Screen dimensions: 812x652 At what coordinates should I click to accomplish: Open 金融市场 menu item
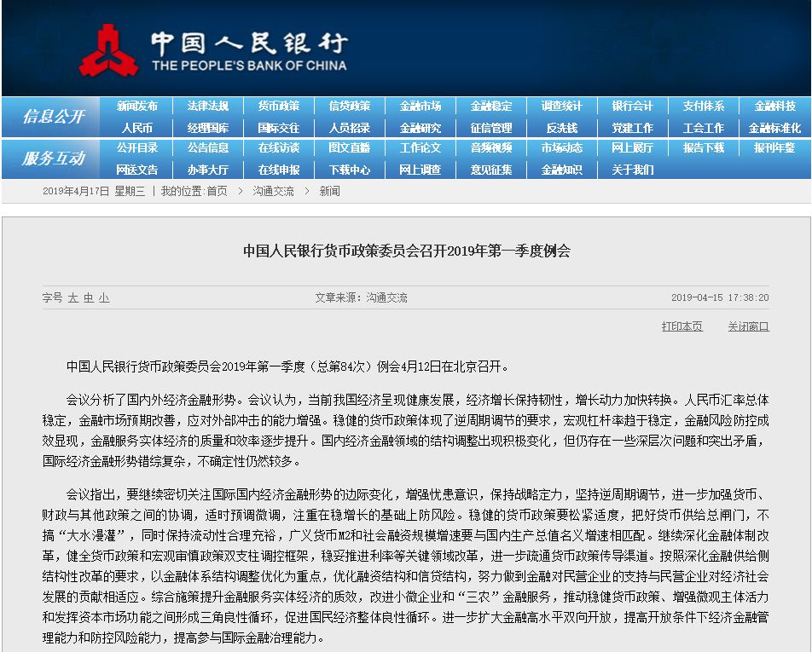coord(420,106)
